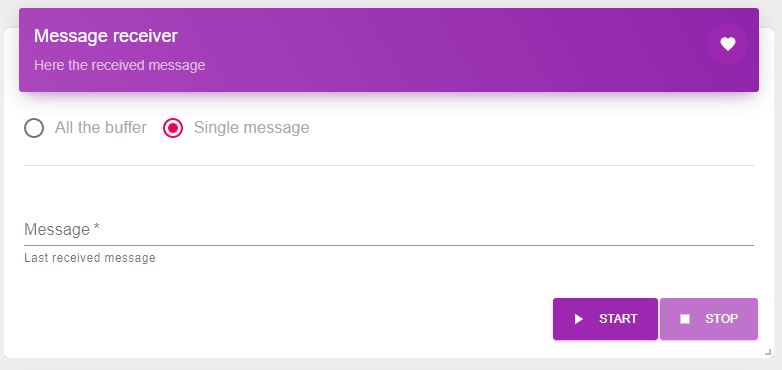The height and width of the screenshot is (370, 782).
Task: Click the required asterisk next to Message
Action: point(96,228)
